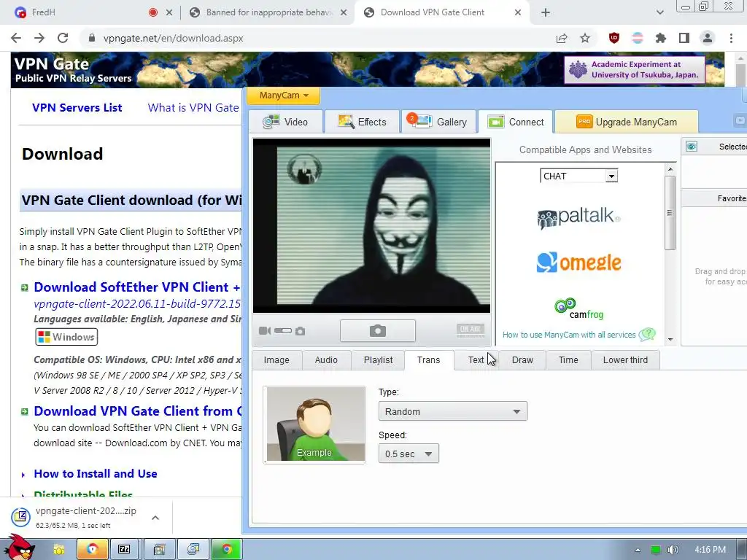The height and width of the screenshot is (560, 747).
Task: Toggle the video/photo mode switch in ManyCam
Action: coord(283,330)
